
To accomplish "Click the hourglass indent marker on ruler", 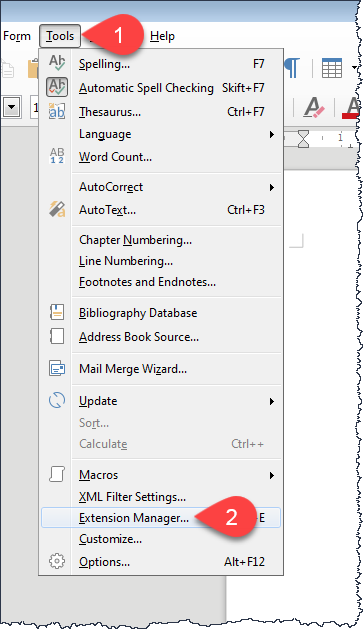I will 304,140.
